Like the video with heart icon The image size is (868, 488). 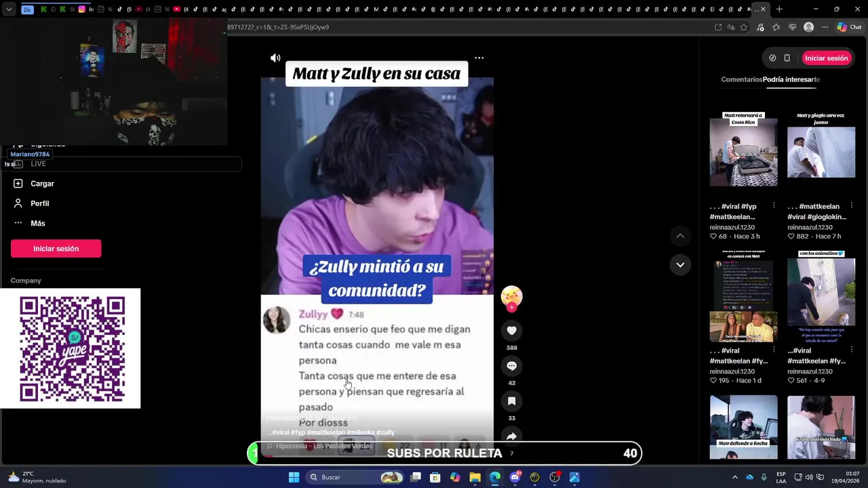click(512, 331)
